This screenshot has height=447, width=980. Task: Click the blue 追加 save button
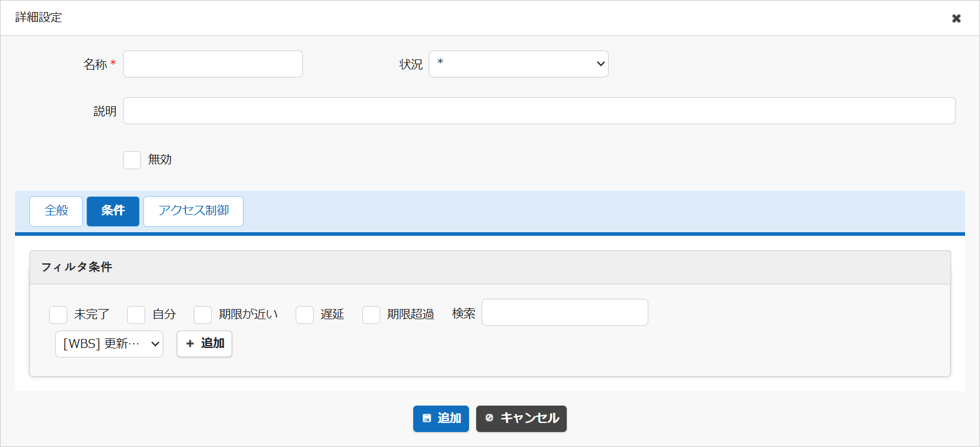(441, 419)
